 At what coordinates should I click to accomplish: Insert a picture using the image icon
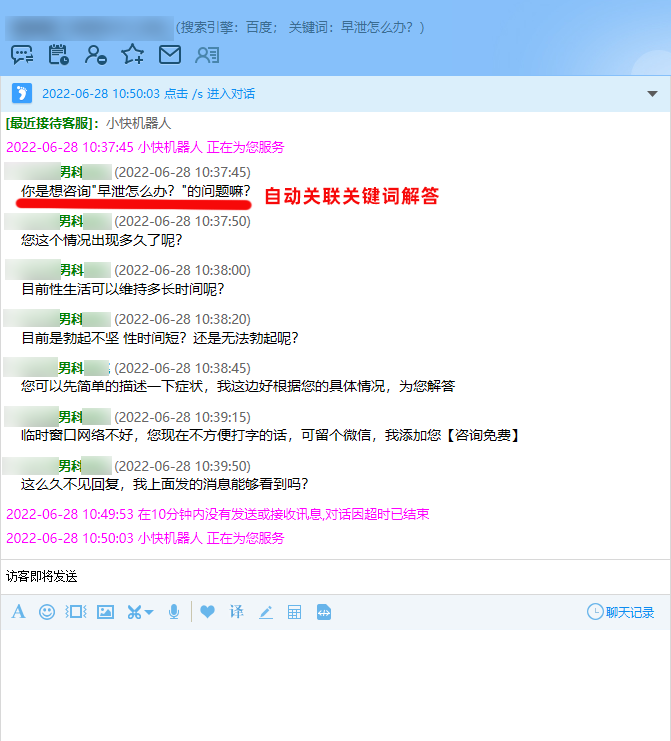click(x=105, y=612)
